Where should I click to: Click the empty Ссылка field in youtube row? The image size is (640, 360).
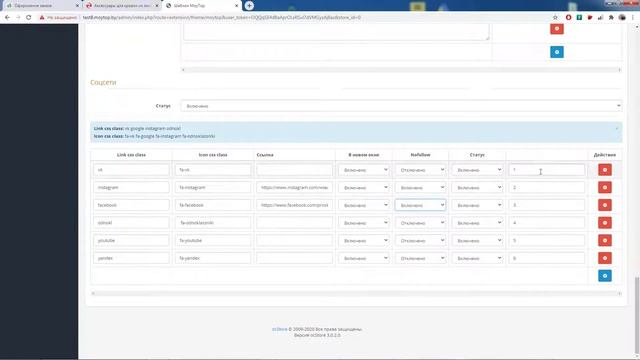(294, 240)
